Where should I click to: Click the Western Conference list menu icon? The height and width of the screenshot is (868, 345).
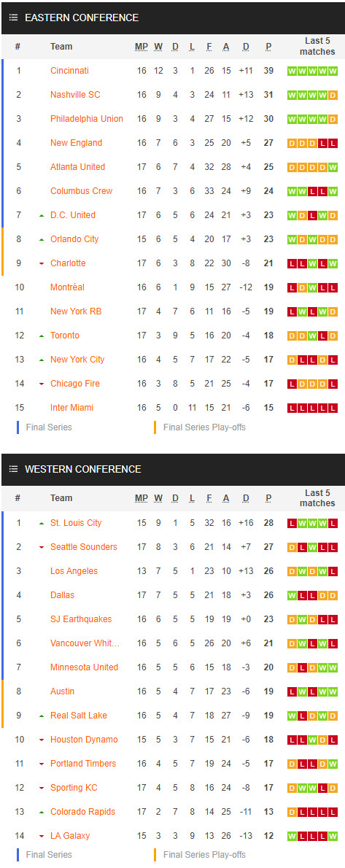click(x=13, y=469)
